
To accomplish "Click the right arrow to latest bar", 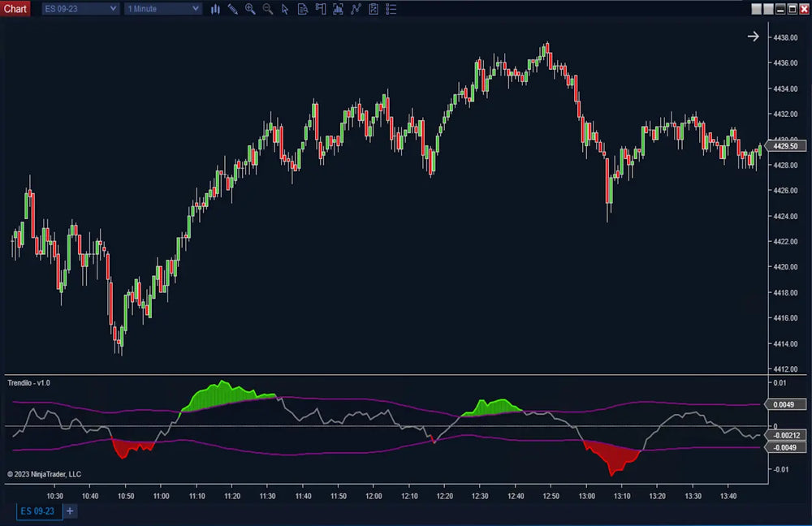I will [753, 37].
